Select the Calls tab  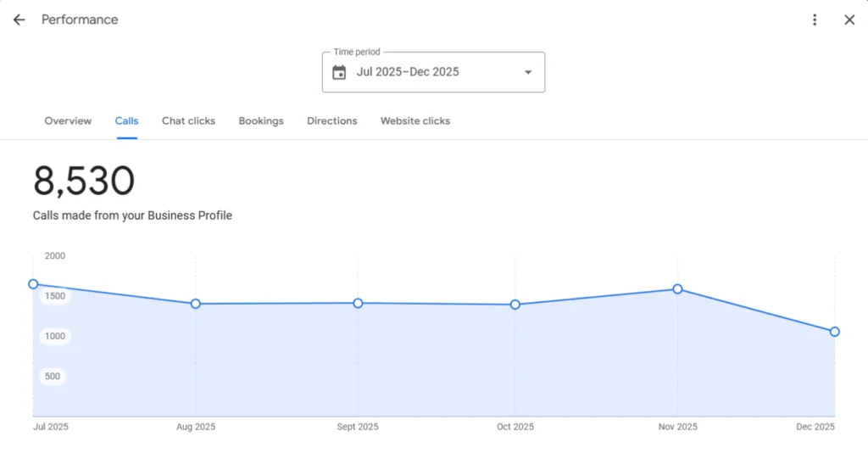pos(127,121)
